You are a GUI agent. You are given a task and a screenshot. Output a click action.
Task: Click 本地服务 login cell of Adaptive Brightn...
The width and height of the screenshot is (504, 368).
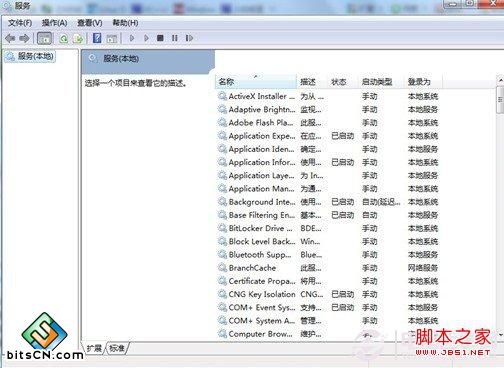point(423,109)
